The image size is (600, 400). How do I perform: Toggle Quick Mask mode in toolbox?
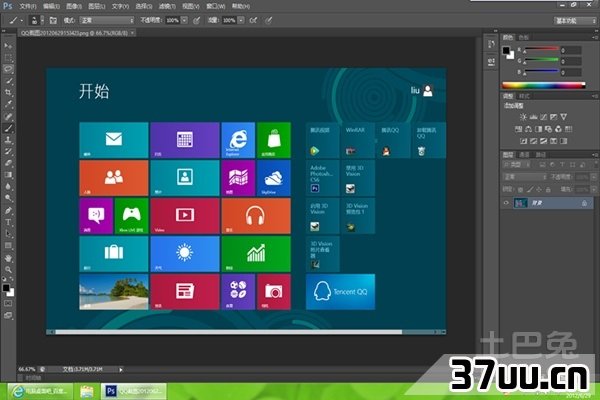(x=8, y=304)
